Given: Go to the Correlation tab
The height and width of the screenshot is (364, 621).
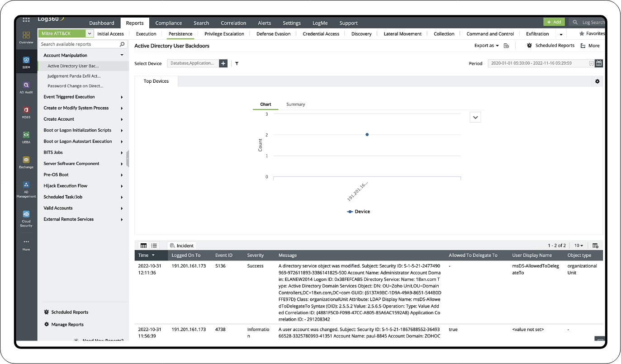Looking at the screenshot, I should click(x=233, y=23).
